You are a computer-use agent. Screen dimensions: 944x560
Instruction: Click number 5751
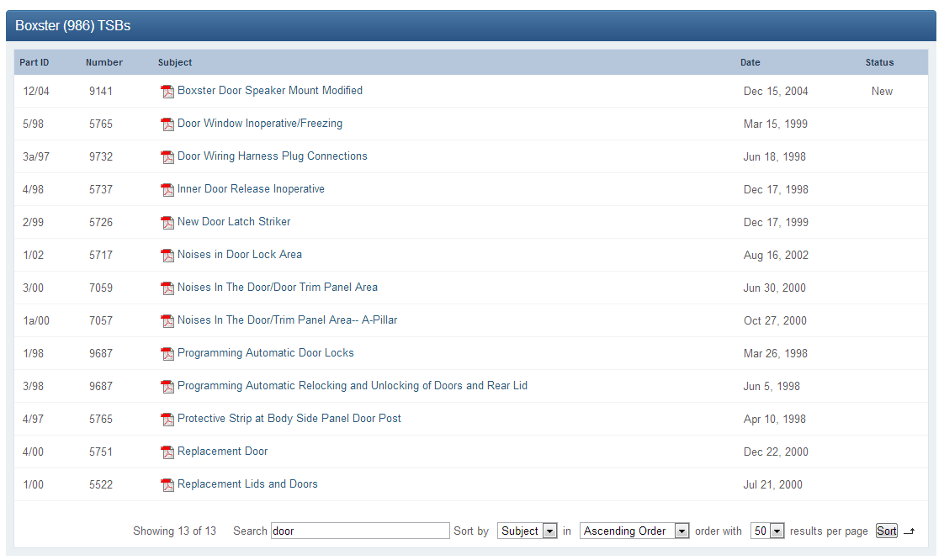click(100, 452)
